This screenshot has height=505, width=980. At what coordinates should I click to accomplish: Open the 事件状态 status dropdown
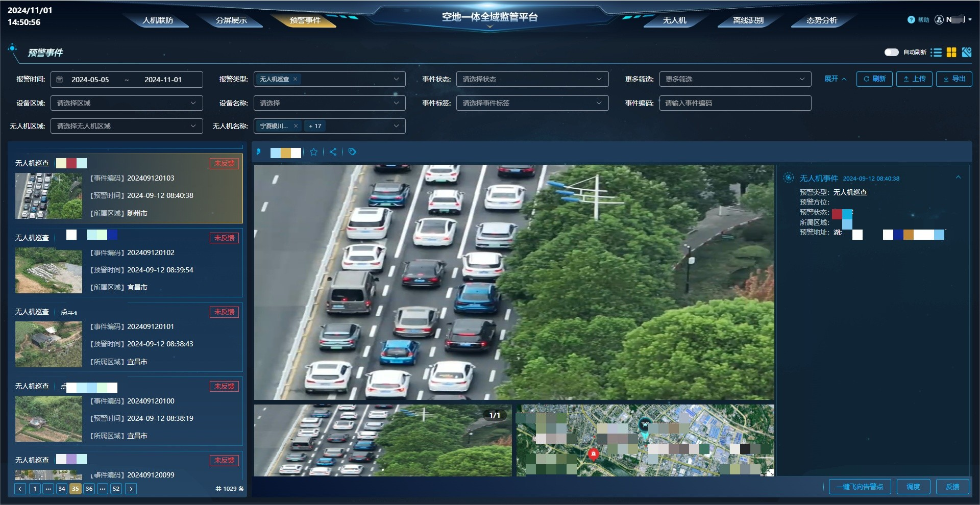point(532,79)
